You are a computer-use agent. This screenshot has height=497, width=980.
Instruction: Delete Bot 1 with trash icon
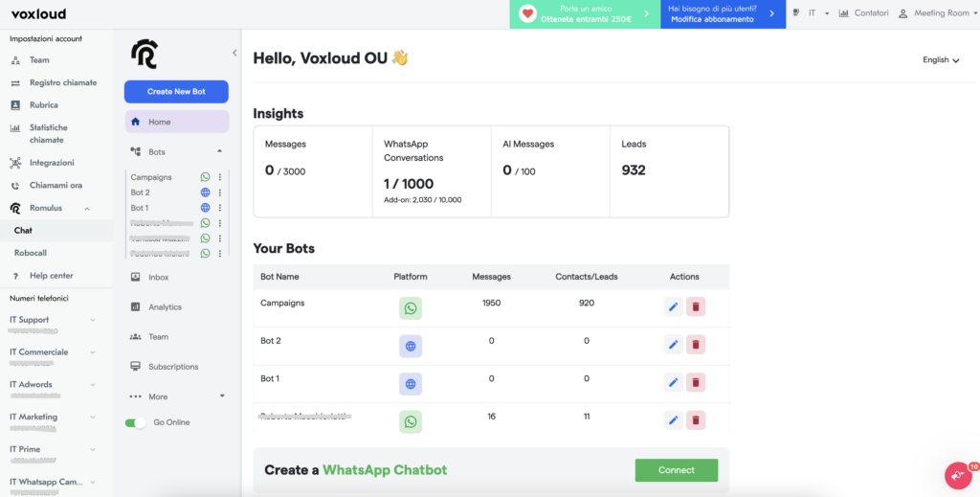pos(696,382)
